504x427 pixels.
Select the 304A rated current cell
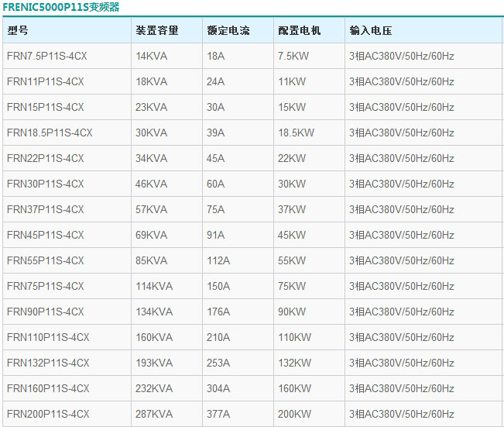click(218, 389)
